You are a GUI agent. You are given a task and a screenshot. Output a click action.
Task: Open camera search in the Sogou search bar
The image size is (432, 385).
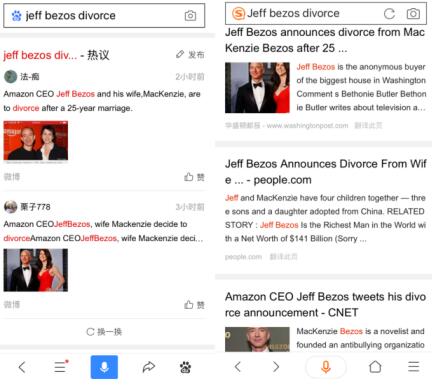click(413, 13)
